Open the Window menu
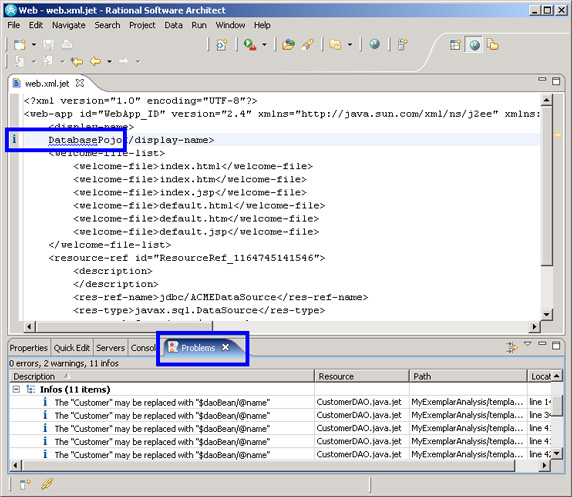 tap(231, 25)
